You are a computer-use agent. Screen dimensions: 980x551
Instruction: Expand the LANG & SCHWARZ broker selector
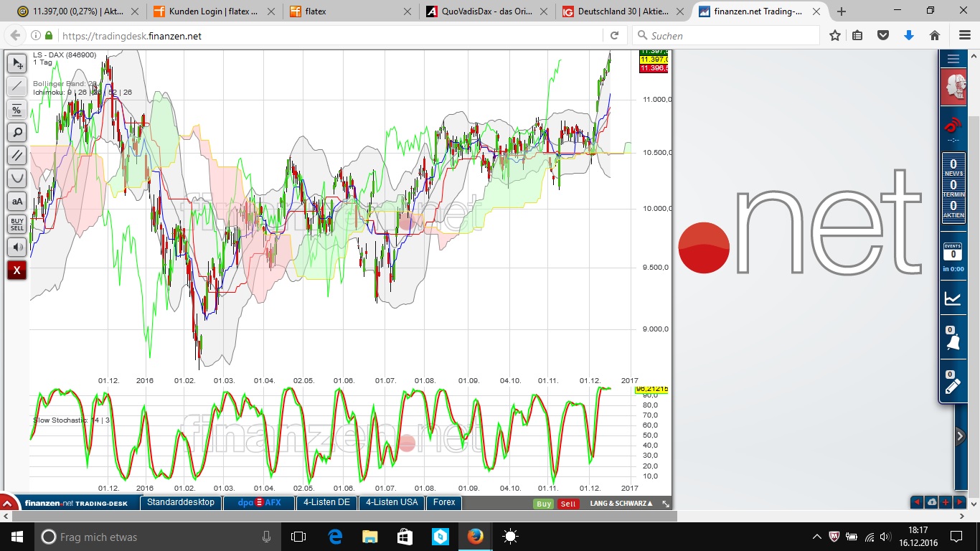pos(621,504)
